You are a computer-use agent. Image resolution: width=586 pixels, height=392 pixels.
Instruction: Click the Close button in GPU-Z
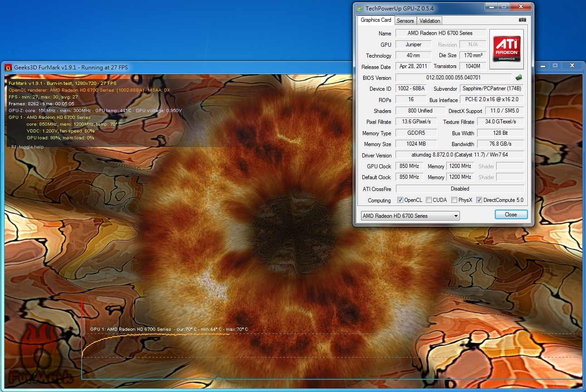coord(511,215)
